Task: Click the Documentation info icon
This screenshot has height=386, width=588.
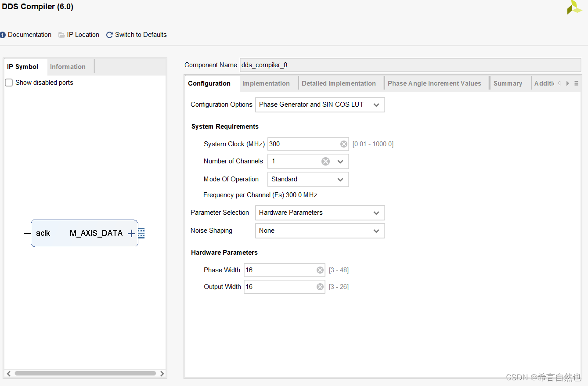Action: click(x=3, y=35)
